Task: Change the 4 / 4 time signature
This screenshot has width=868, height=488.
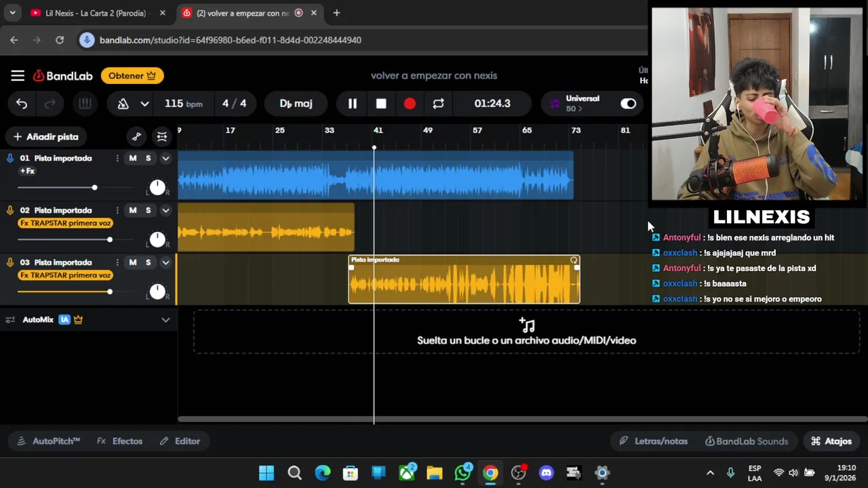Action: point(235,104)
